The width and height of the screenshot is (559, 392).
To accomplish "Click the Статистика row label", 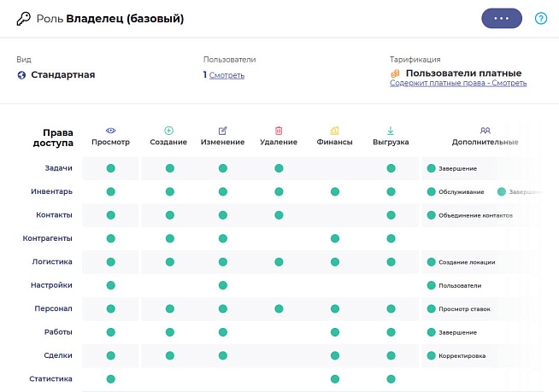I will coord(50,378).
